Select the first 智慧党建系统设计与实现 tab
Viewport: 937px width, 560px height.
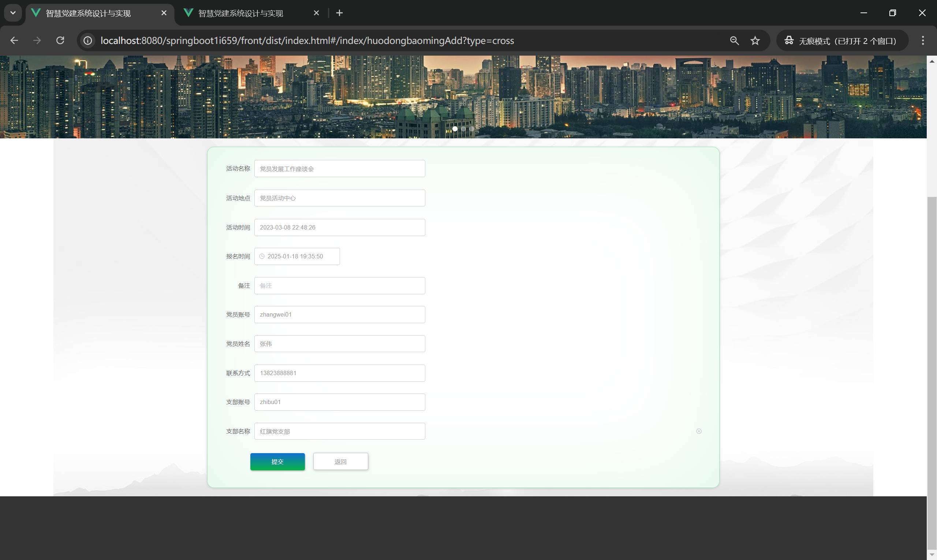pos(100,14)
